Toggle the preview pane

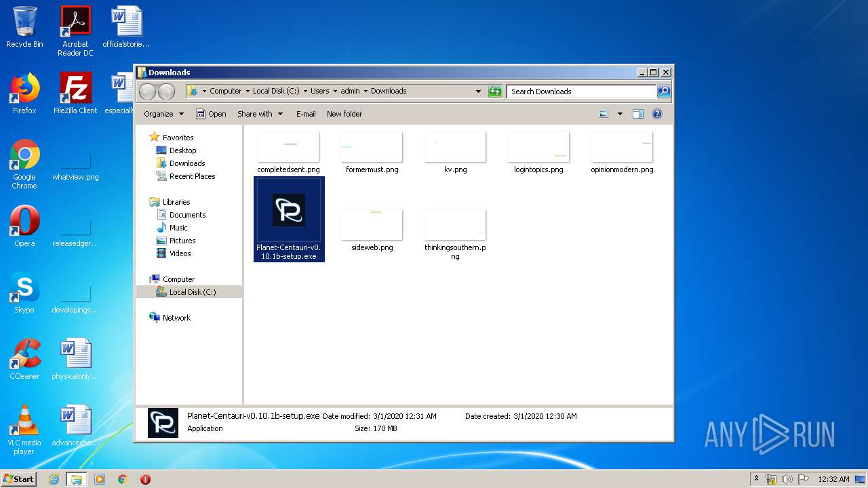[638, 114]
